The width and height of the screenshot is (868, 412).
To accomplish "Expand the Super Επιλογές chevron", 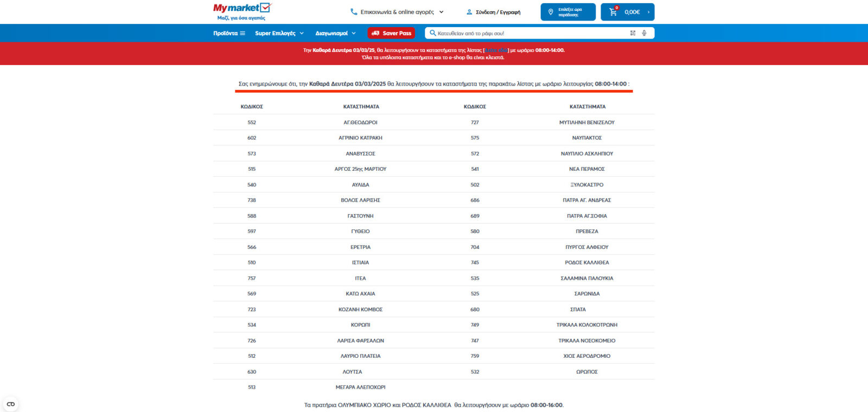I will tap(302, 33).
